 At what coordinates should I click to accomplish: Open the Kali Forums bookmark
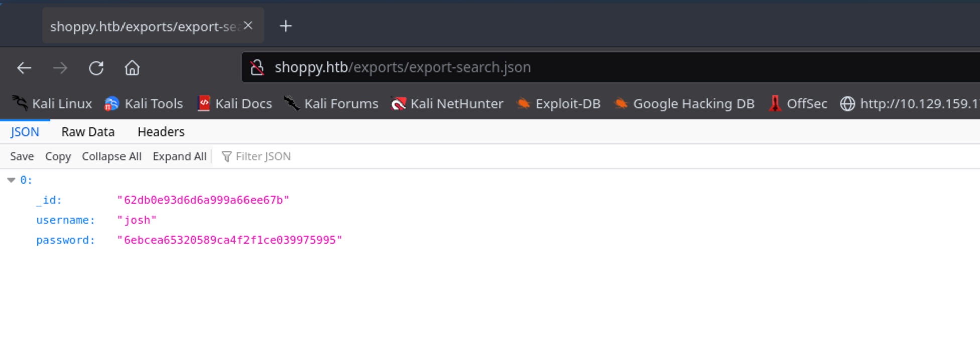point(331,104)
